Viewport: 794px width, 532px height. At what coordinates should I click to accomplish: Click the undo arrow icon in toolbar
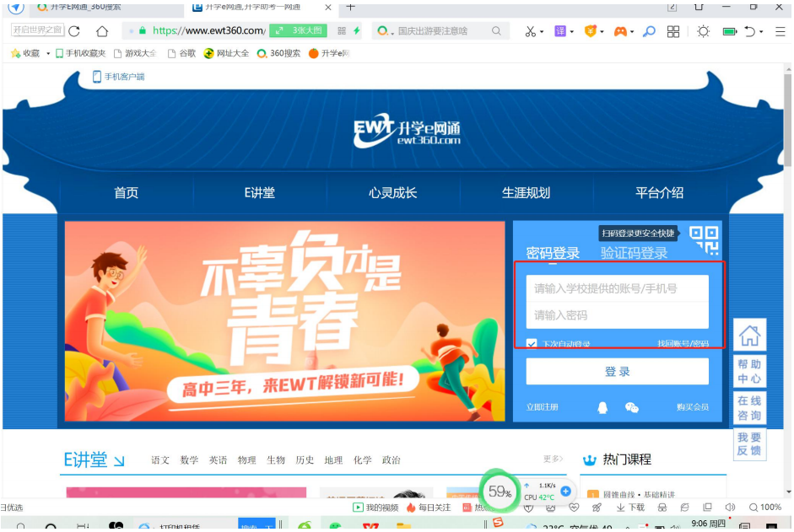coord(749,31)
